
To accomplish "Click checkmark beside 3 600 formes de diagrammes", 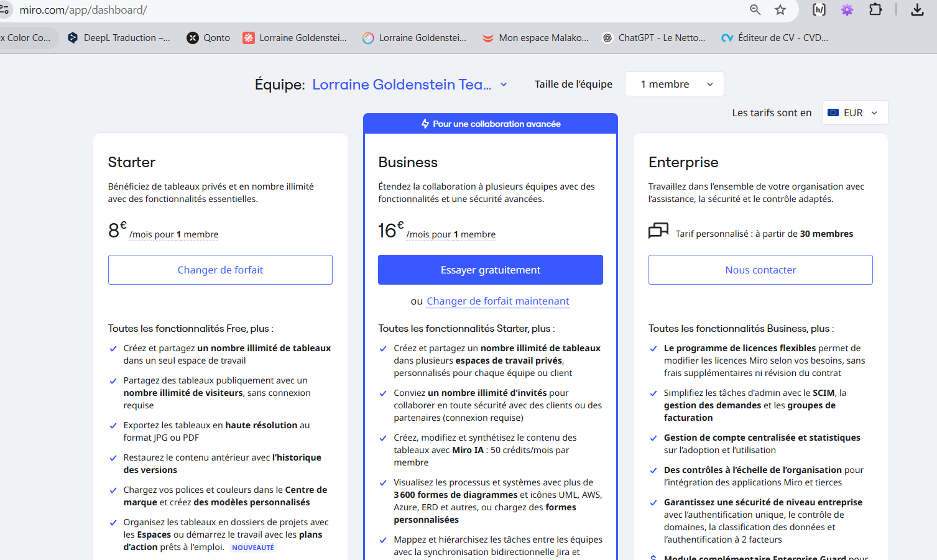I will click(x=383, y=483).
